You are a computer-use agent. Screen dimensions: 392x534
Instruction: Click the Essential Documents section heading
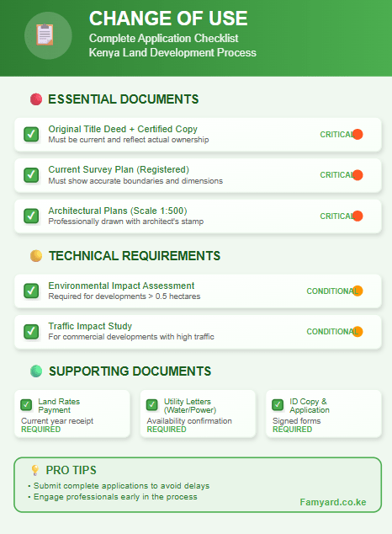click(124, 99)
